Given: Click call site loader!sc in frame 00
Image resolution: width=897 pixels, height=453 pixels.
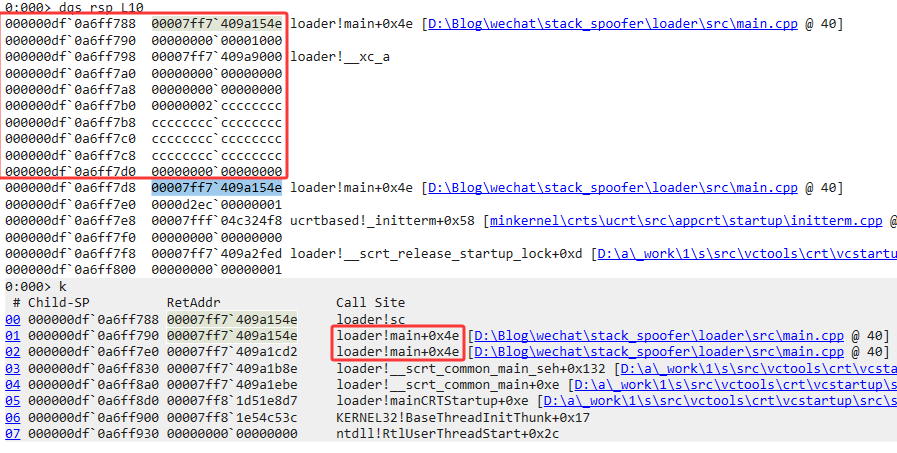Looking at the screenshot, I should pyautogui.click(x=371, y=319).
